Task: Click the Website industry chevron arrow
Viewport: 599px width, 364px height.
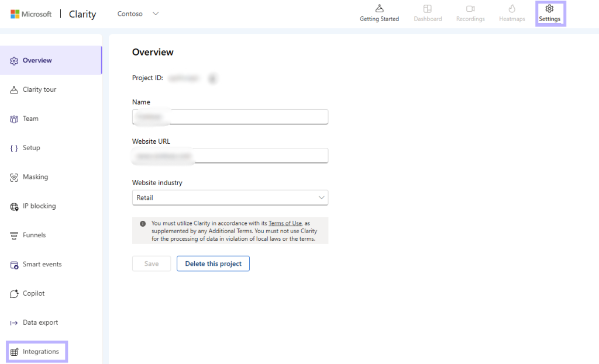Action: (321, 197)
